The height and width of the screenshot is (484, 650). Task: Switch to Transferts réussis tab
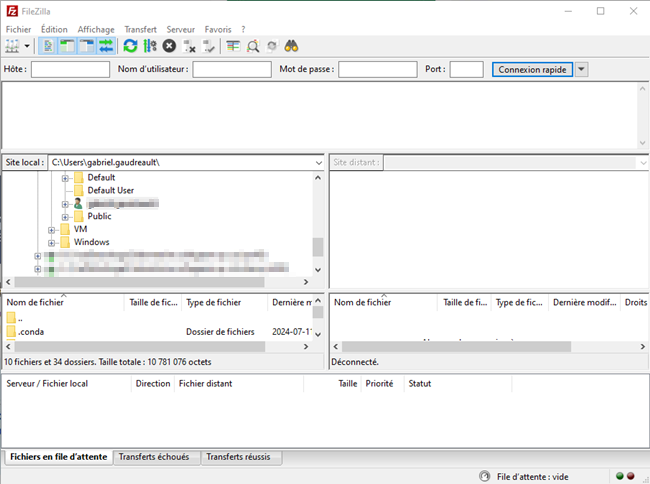[239, 457]
